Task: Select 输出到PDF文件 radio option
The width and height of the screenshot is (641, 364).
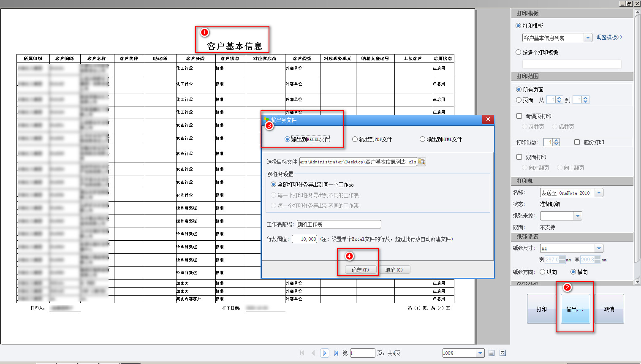Action: click(355, 139)
